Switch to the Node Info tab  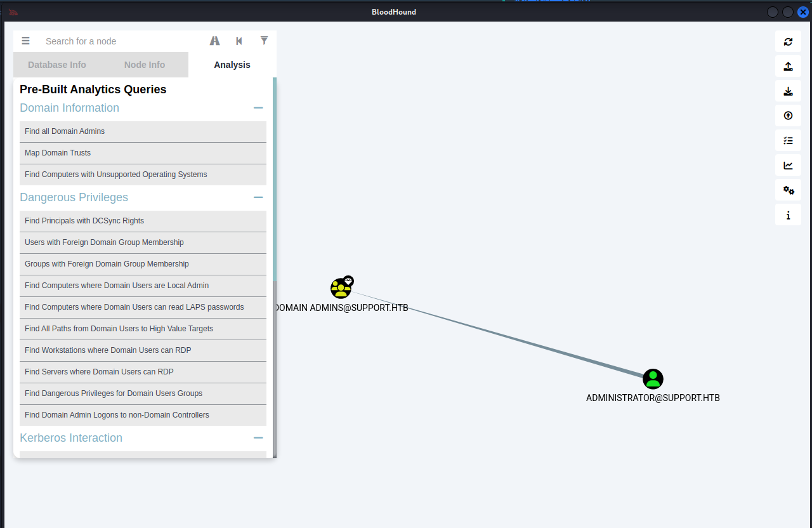coord(145,65)
